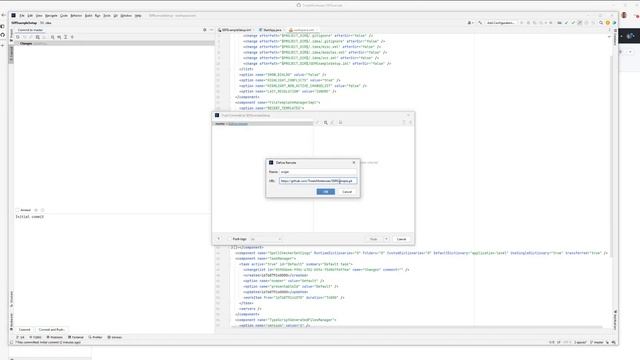
Task: Click Cancel in Push Commits dialog
Action: 402,239
